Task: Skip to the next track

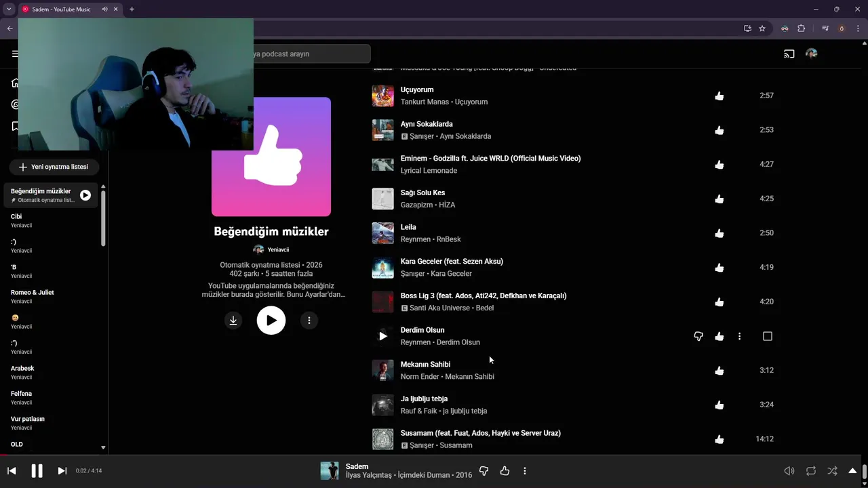Action: 62,470
